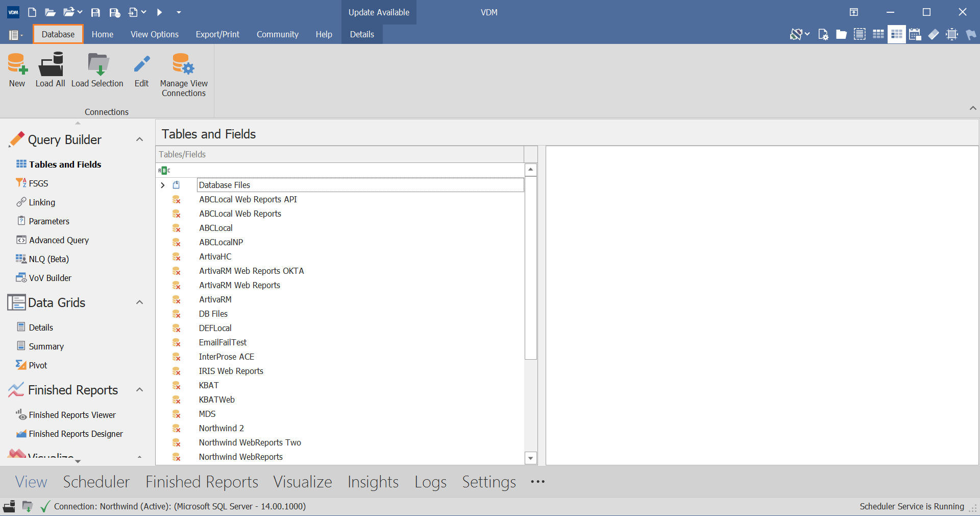Select Advanced Query in the sidebar
The image size is (980, 516).
click(59, 240)
